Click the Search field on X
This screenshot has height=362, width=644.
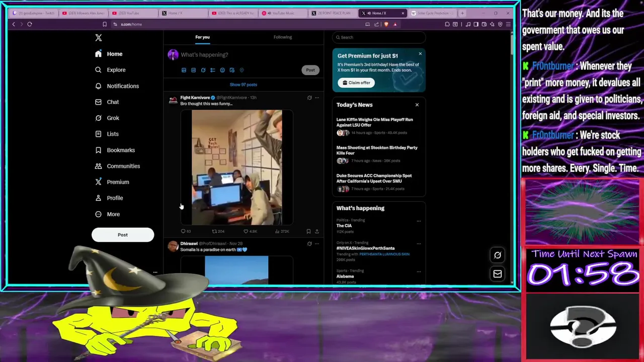click(379, 37)
